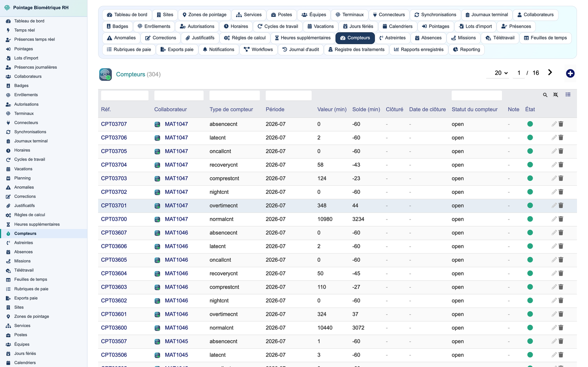Delete row CPT03706 using trash icon
Screen dimensions: 588x367
tap(561, 137)
